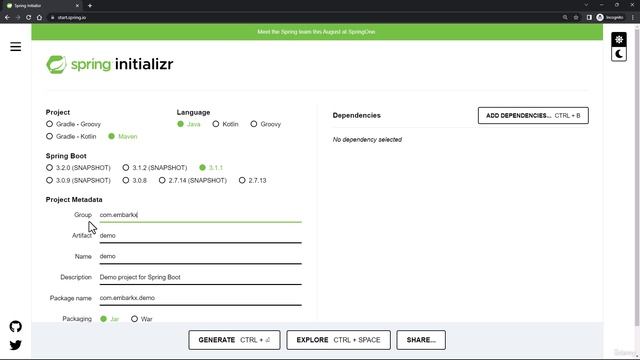Select Spring Boot 3.1.1
This screenshot has width=640, height=360.
pos(211,168)
